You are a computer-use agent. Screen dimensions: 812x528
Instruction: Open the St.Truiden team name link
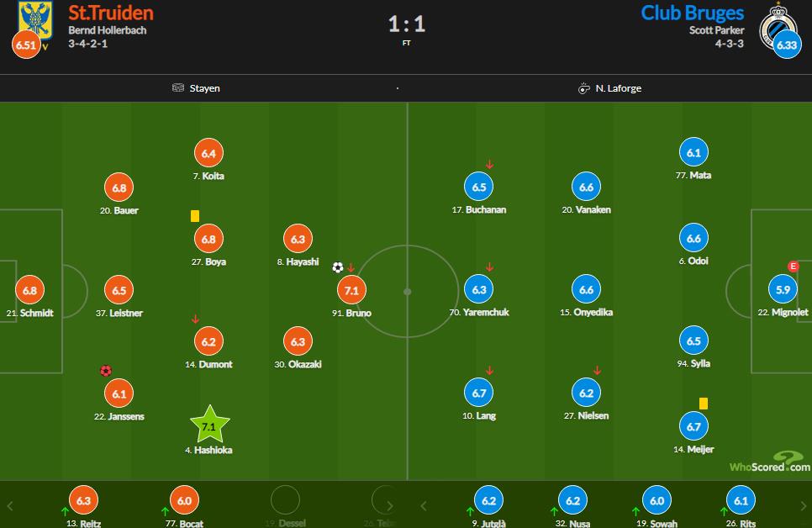[x=112, y=13]
